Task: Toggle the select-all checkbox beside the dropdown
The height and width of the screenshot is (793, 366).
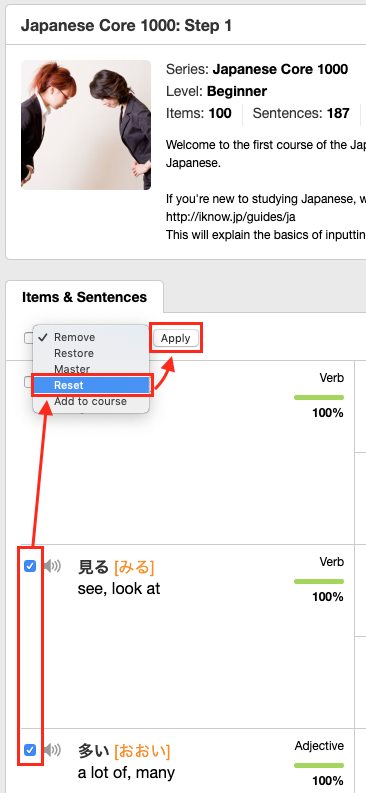Action: point(28,338)
